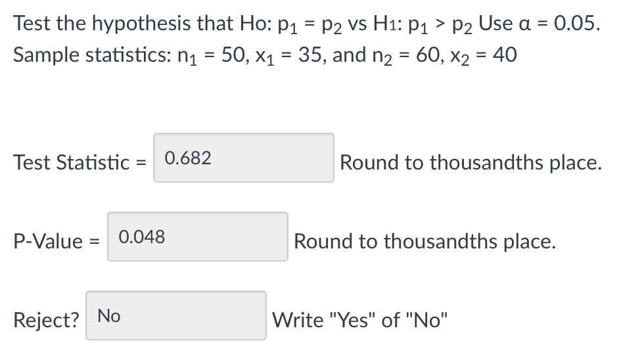The image size is (644, 347).
Task: Click the "Test Statistic =" label
Action: [x=80, y=162]
